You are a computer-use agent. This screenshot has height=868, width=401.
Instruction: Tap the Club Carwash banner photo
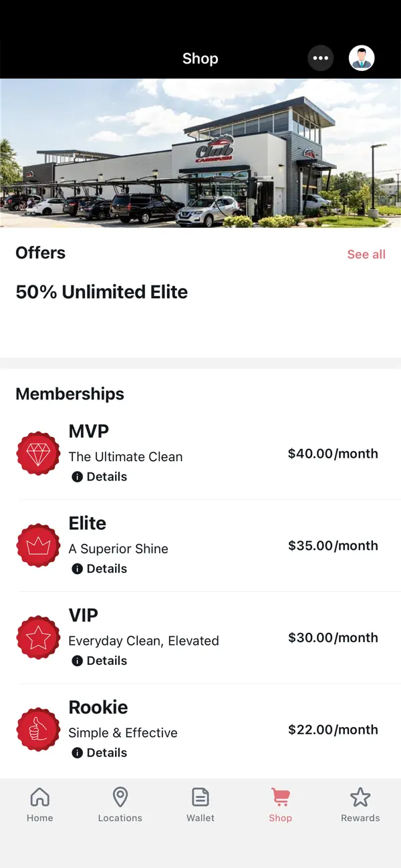(x=200, y=153)
